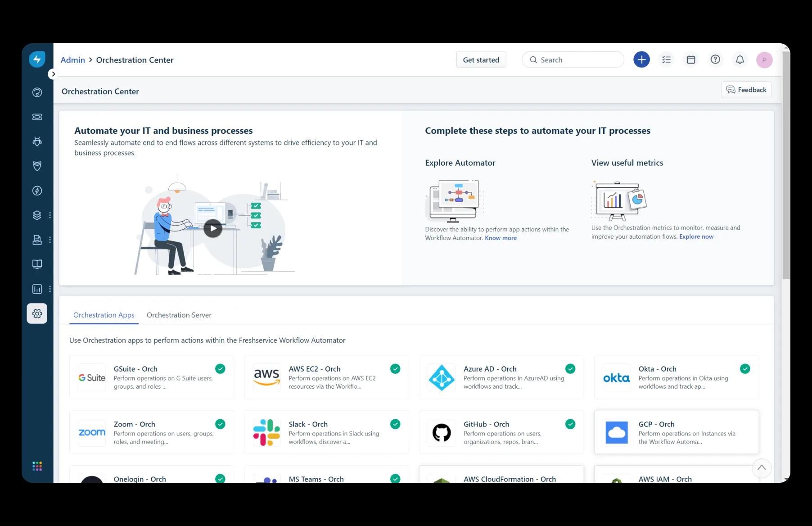Go to Admin breadcrumb link
This screenshot has width=812, height=526.
click(x=73, y=60)
